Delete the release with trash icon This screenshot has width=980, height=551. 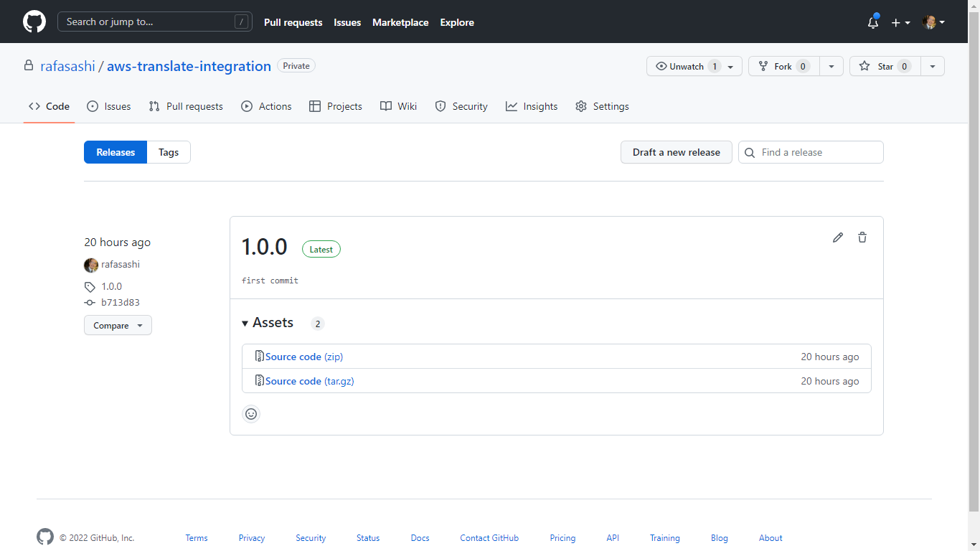point(862,237)
